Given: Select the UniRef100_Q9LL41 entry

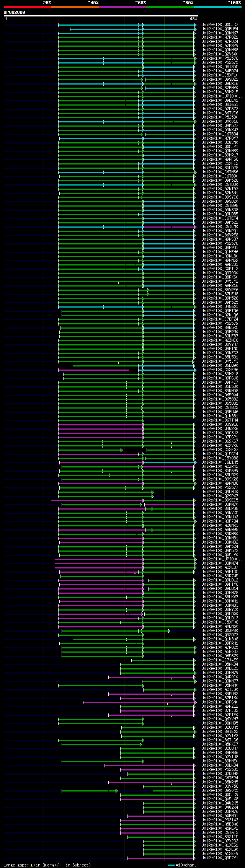Looking at the screenshot, I should [220, 100].
